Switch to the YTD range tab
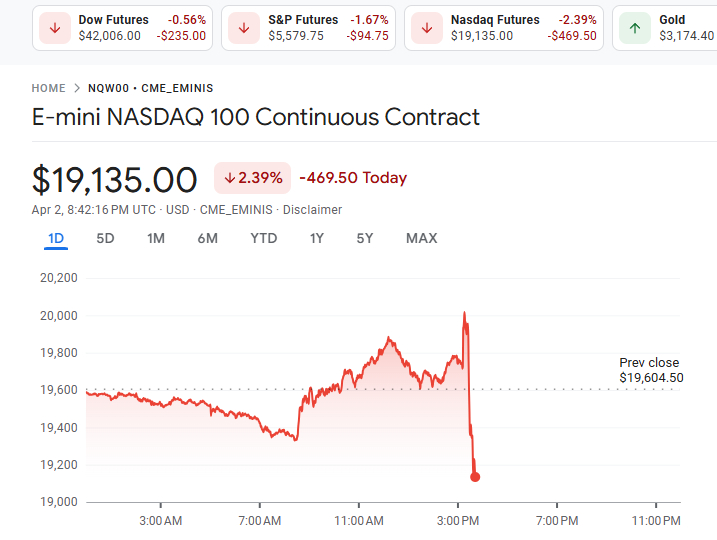The width and height of the screenshot is (717, 540). (x=264, y=238)
